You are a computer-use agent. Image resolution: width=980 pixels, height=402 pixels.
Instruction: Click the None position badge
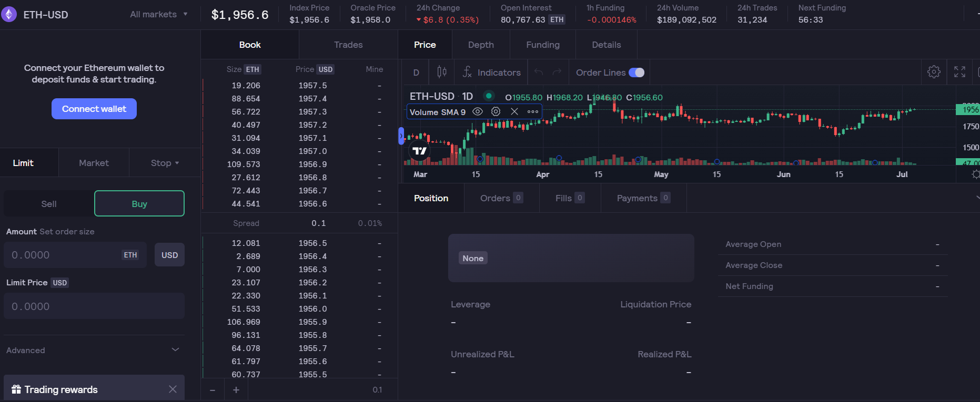[x=473, y=258]
